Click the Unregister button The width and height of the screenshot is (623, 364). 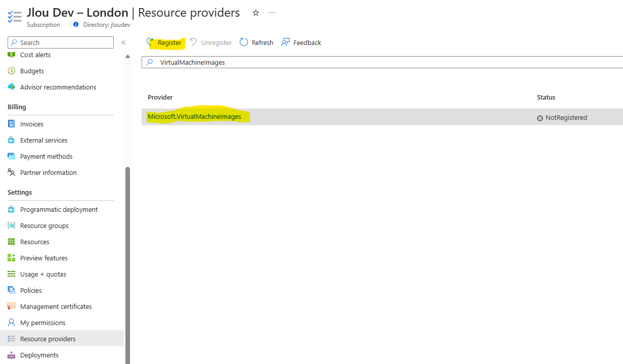tap(211, 42)
